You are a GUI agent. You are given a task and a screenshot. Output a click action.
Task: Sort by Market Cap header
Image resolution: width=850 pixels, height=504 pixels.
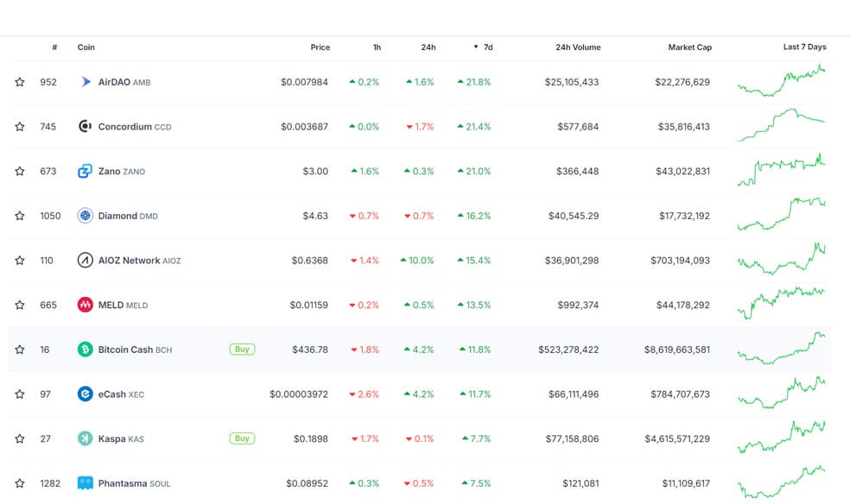(689, 47)
